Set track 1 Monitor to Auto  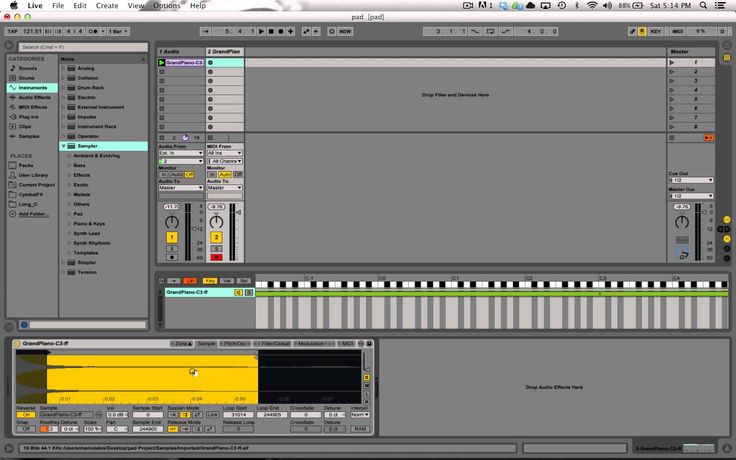[x=176, y=174]
